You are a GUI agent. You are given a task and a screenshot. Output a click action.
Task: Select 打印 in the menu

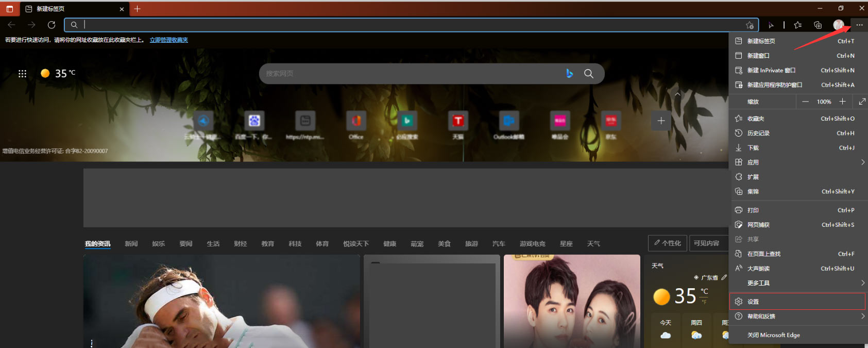[797, 210]
